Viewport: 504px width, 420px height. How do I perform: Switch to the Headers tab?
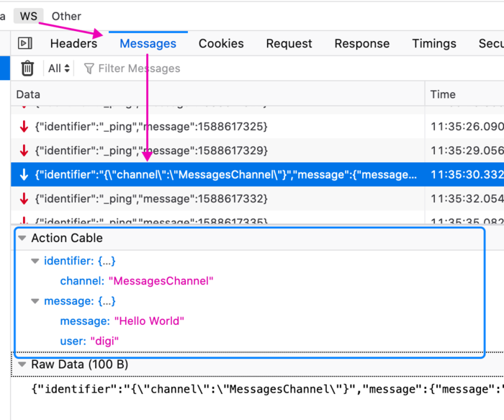coord(73,44)
